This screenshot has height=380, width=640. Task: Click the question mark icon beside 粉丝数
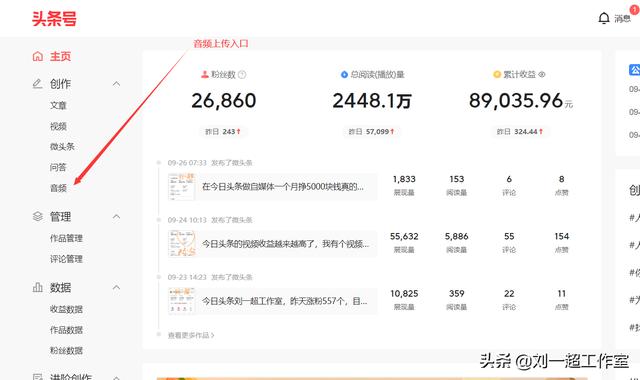coord(242,75)
